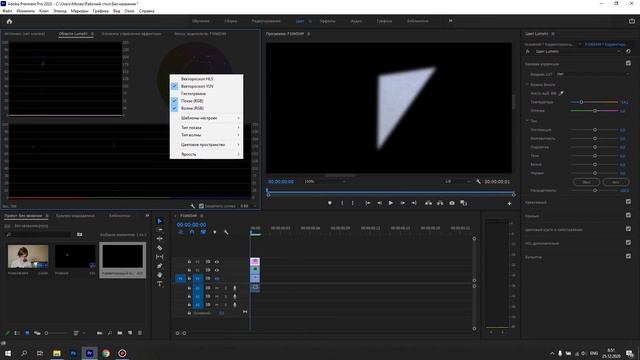Toggle Базовая коррекция section checkbox

(628, 63)
